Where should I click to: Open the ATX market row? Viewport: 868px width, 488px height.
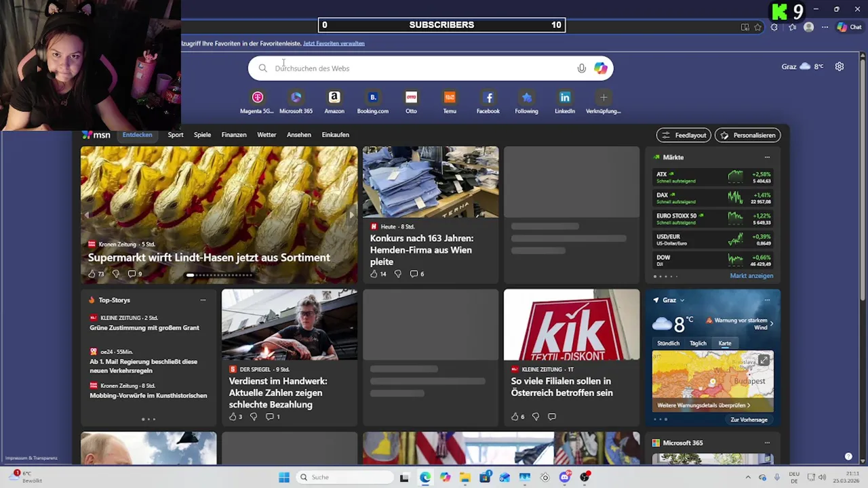[713, 177]
